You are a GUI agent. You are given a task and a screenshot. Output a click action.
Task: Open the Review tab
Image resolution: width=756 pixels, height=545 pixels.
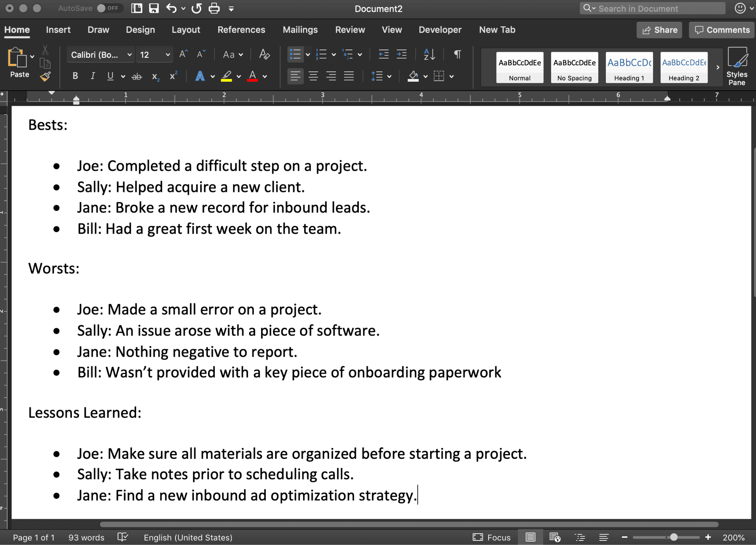[350, 30]
